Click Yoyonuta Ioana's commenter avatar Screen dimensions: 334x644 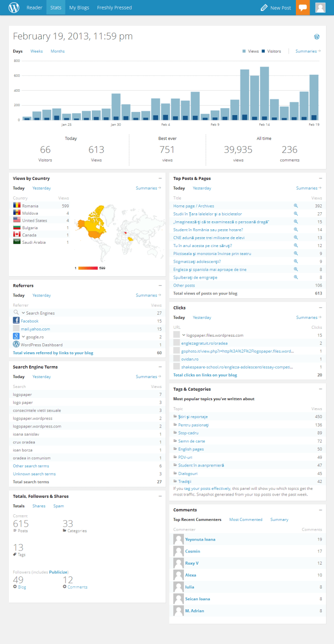point(178,539)
